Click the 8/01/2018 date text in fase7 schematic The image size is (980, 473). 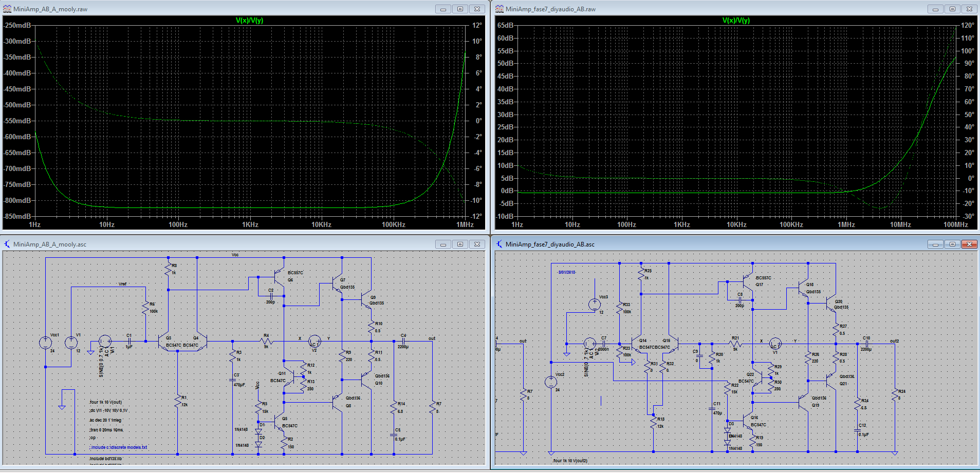pyautogui.click(x=567, y=272)
